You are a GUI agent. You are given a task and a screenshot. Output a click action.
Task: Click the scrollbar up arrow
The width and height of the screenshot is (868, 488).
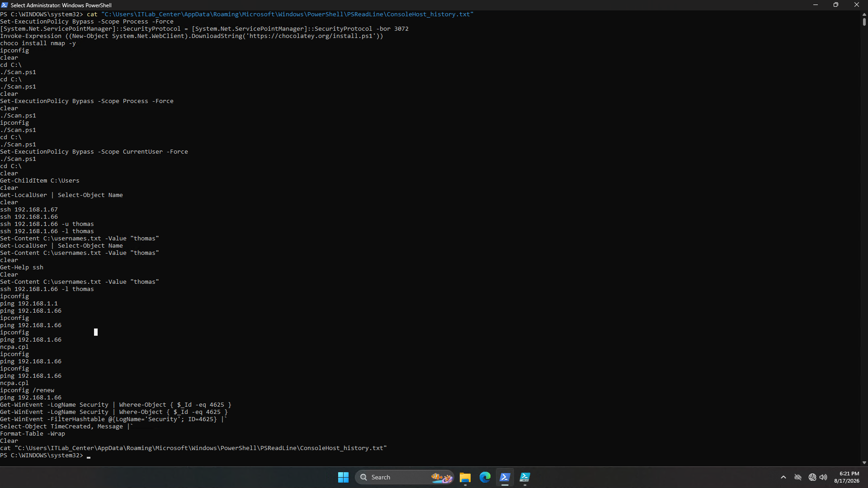864,14
